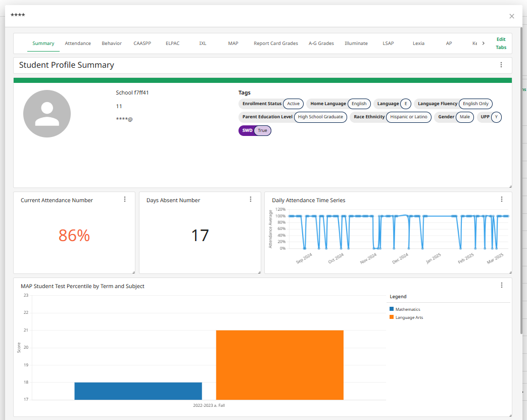Click the student avatar placeholder image

click(47, 114)
